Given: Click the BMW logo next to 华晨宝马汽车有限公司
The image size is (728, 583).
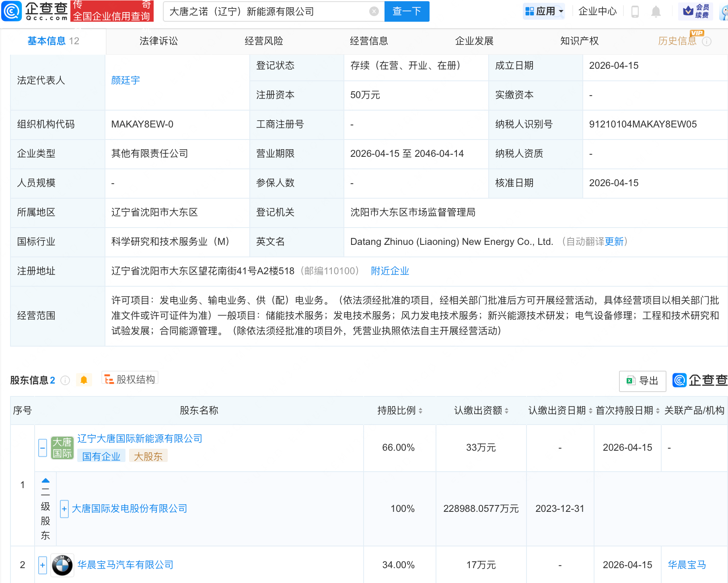Looking at the screenshot, I should pyautogui.click(x=62, y=565).
